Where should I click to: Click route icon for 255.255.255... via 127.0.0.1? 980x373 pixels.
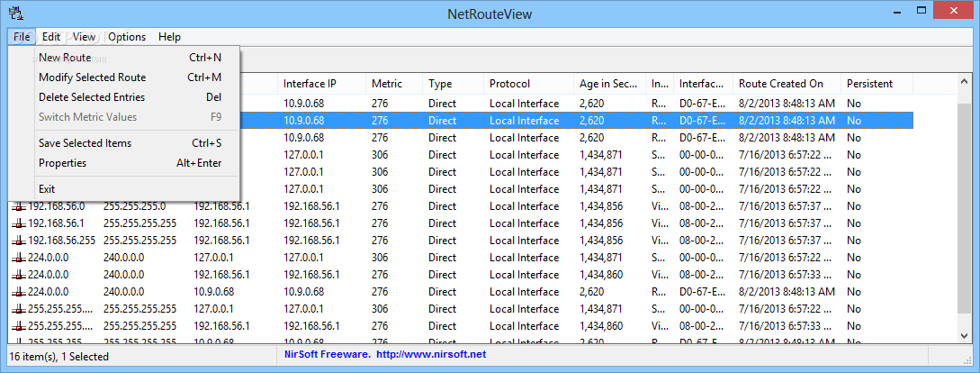tap(19, 309)
